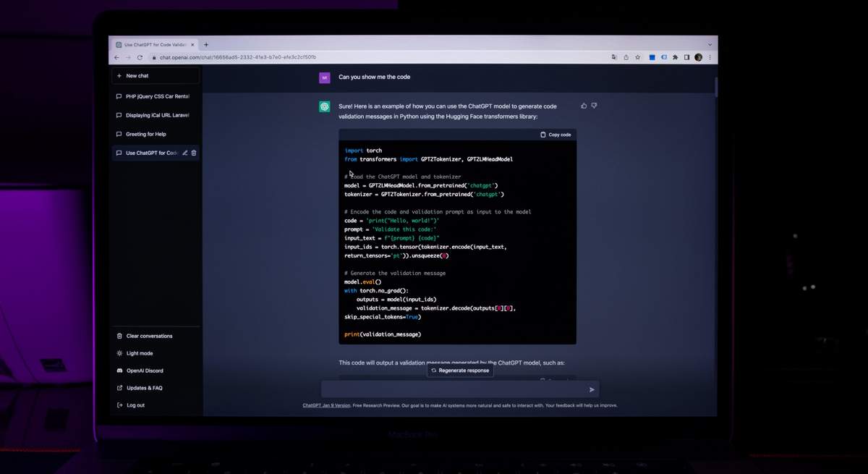Translate this page using the toolbar icon
The image size is (868, 474).
click(x=614, y=57)
